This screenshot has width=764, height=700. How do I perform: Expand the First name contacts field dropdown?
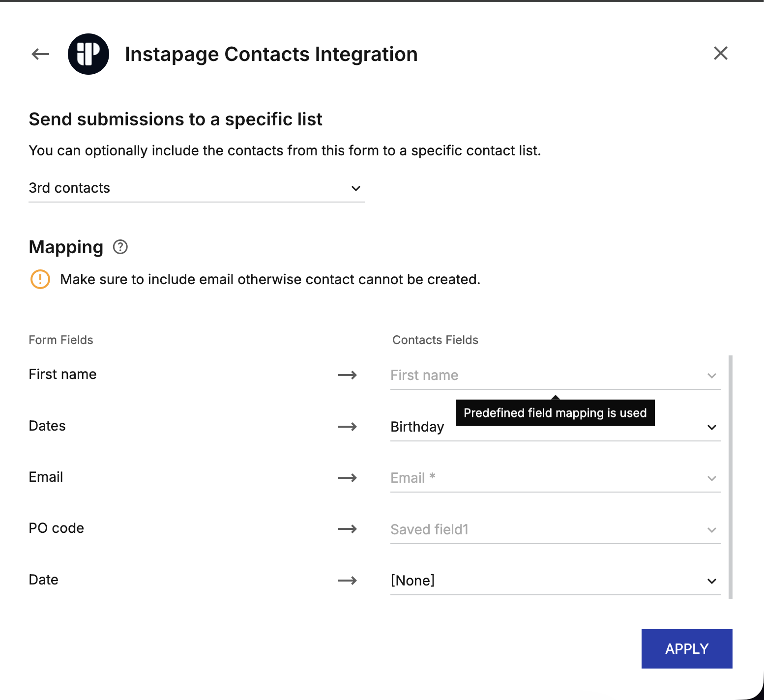pyautogui.click(x=555, y=376)
